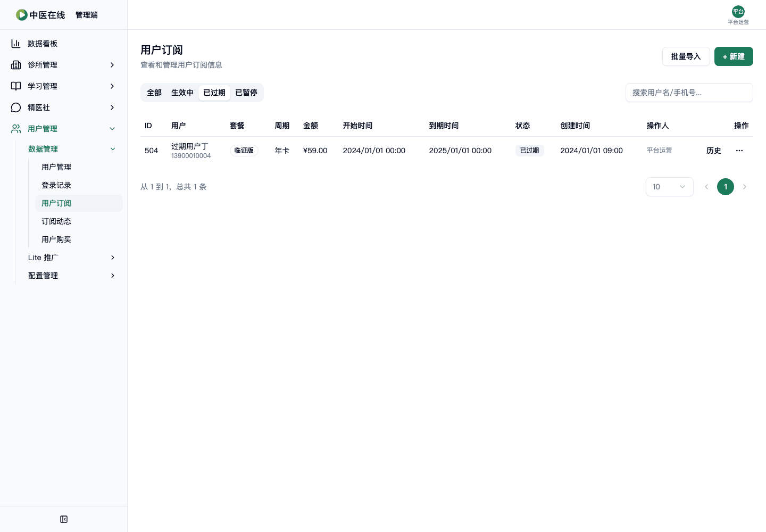Click the ID cell 504

pyautogui.click(x=152, y=151)
